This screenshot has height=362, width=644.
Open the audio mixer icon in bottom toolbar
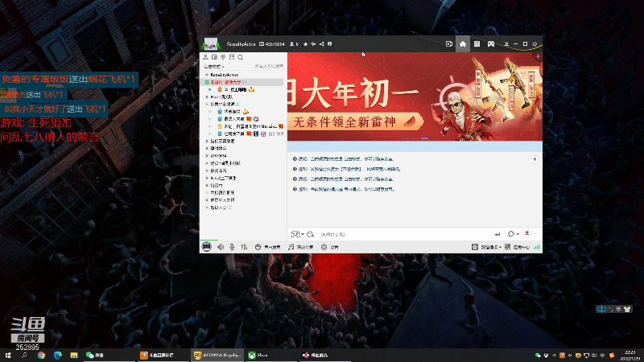[x=244, y=247]
